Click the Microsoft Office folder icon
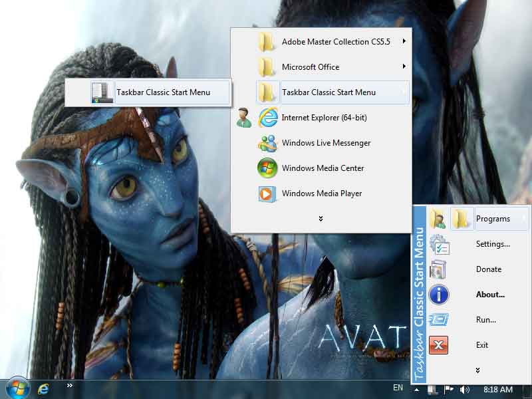Viewport: 532px width, 399px height. click(267, 67)
